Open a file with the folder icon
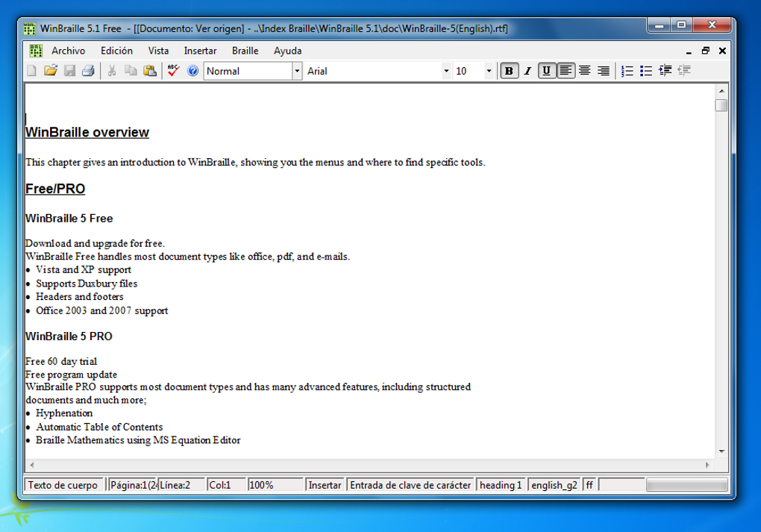This screenshot has width=761, height=532. (51, 71)
